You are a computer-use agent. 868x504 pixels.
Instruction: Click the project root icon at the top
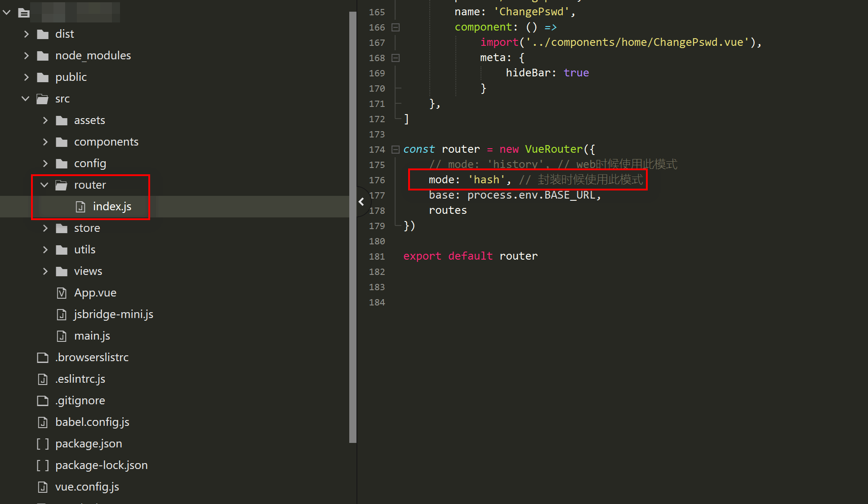point(23,13)
